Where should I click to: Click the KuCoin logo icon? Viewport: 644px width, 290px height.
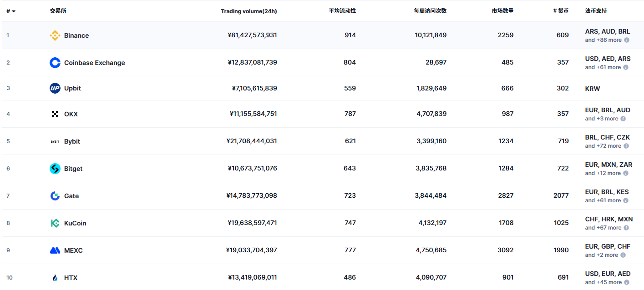click(55, 223)
